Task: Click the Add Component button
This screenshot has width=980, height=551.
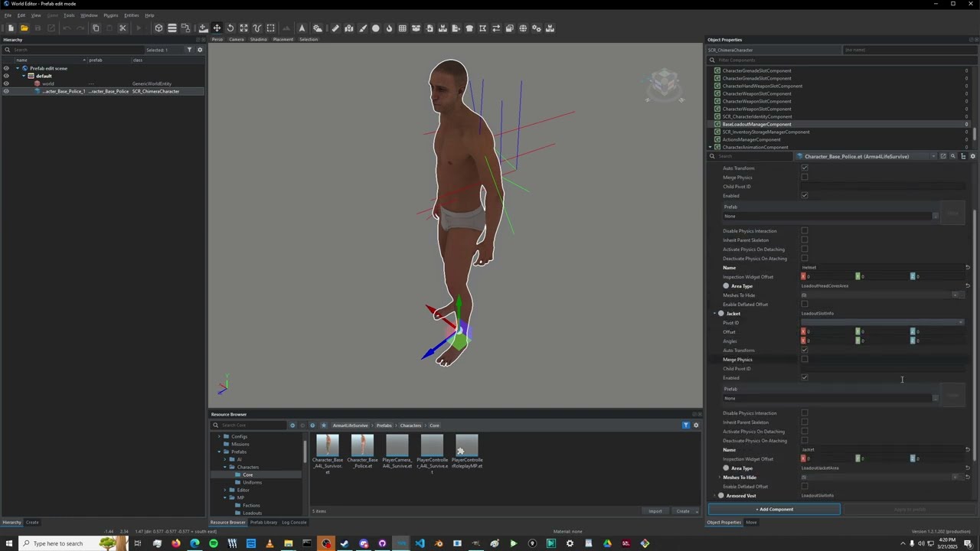Action: 774,509
